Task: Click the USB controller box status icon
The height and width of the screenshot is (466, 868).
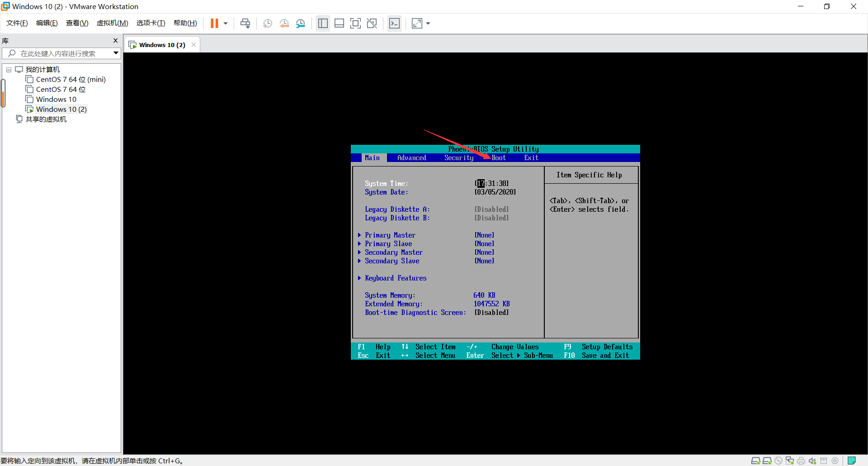Action: click(824, 461)
